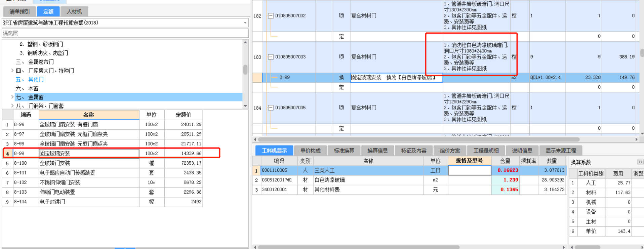
Task: Select quota row 8-98 无框门扇点夹
Action: tap(102, 144)
